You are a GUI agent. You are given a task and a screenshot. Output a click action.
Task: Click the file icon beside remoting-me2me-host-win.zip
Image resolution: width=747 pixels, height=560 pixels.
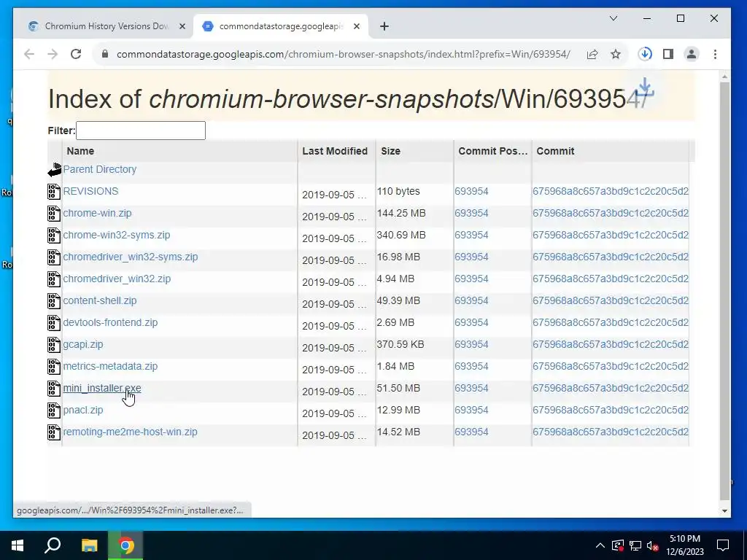coord(54,432)
